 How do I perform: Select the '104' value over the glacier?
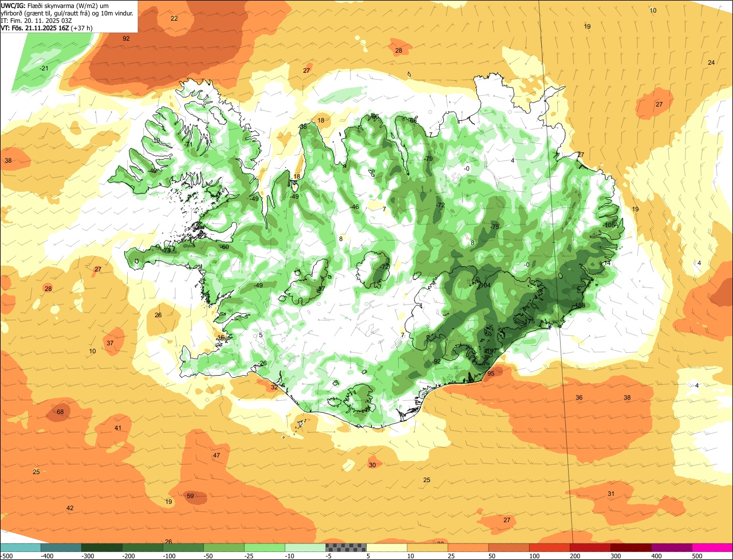tap(485, 285)
